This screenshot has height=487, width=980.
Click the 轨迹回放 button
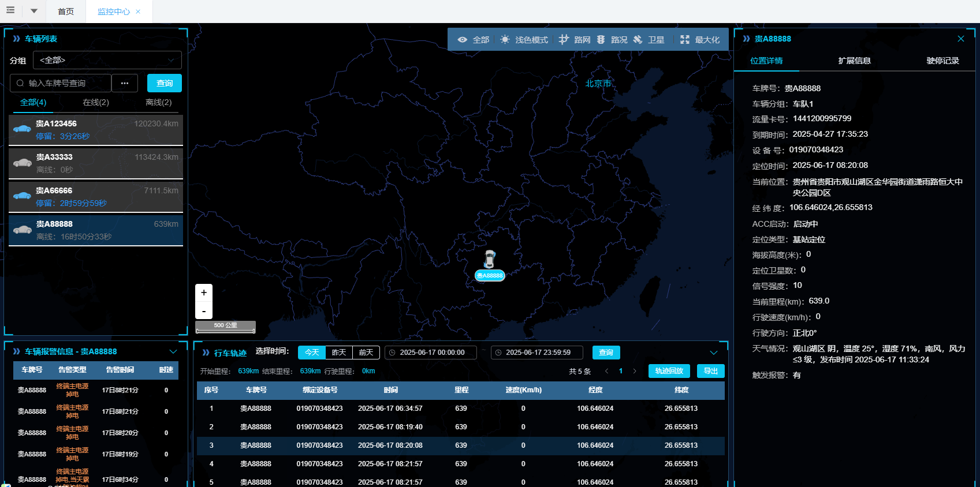tap(669, 371)
